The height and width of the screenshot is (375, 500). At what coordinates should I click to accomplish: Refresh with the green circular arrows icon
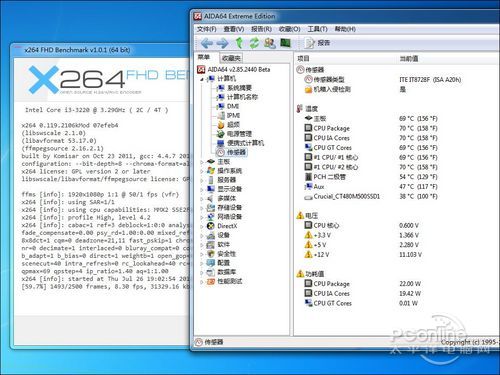tap(254, 43)
